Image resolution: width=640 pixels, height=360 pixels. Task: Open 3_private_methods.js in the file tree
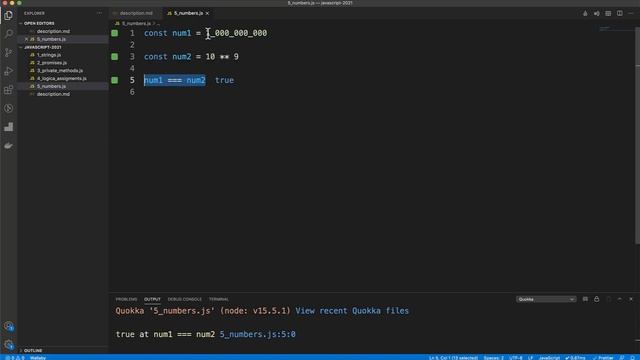click(60, 71)
